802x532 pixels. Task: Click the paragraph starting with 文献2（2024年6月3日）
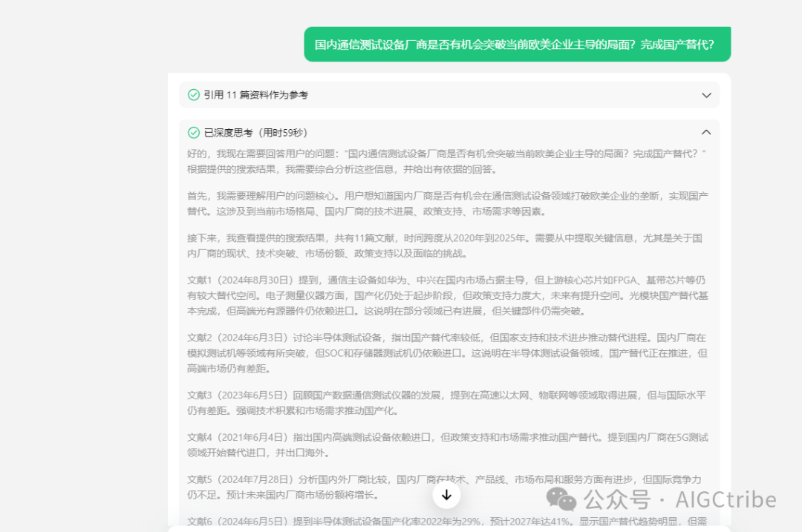[448, 353]
